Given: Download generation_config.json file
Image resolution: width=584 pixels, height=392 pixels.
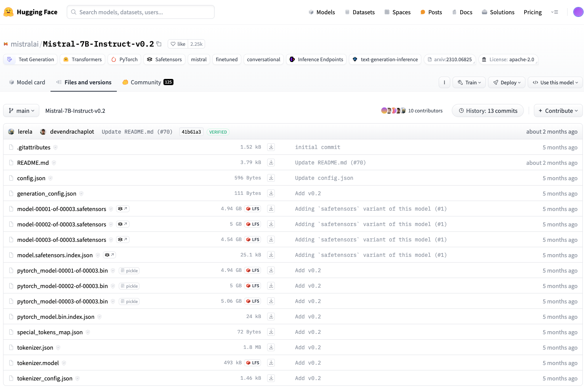Looking at the screenshot, I should pyautogui.click(x=271, y=193).
